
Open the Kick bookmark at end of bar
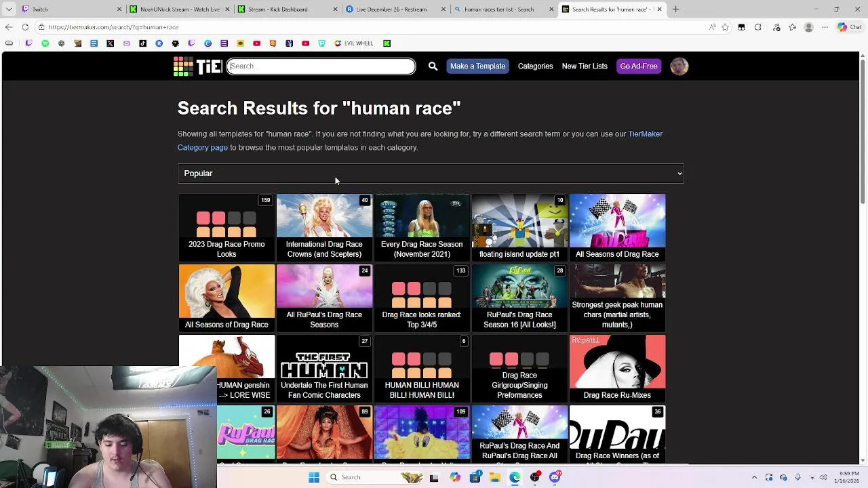coord(387,43)
